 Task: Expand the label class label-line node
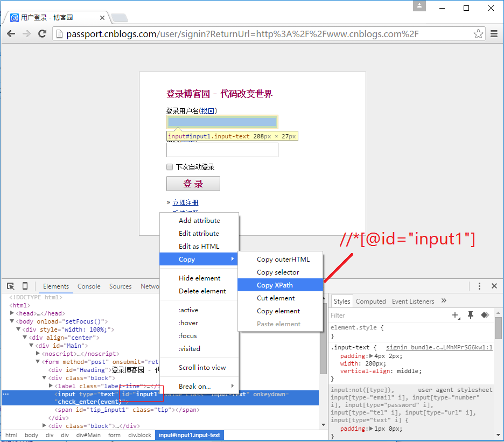tap(51, 385)
